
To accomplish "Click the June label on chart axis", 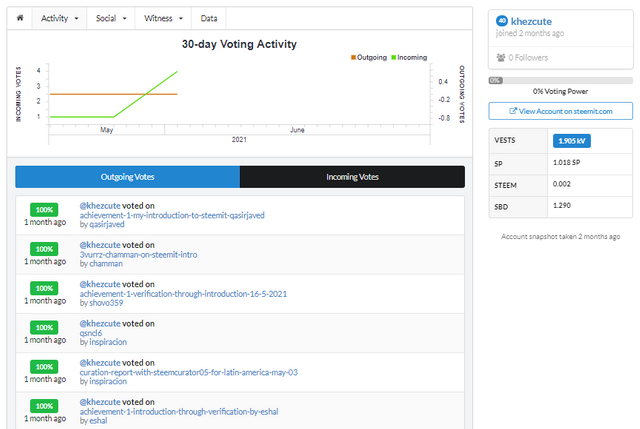I will pos(297,130).
